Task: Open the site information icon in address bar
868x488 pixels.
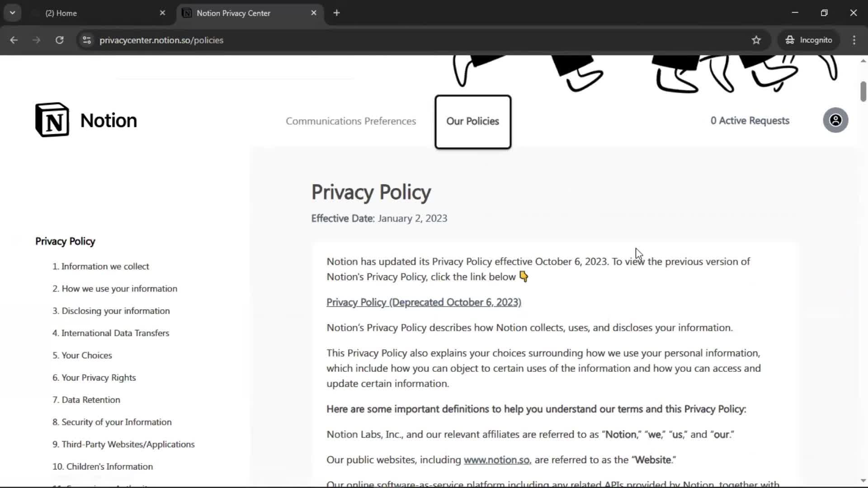Action: click(87, 40)
